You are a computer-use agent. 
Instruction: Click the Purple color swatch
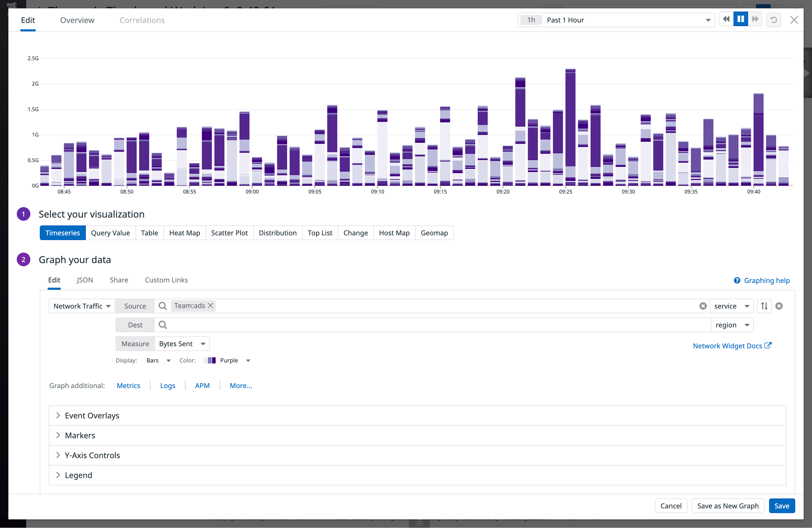pyautogui.click(x=211, y=360)
